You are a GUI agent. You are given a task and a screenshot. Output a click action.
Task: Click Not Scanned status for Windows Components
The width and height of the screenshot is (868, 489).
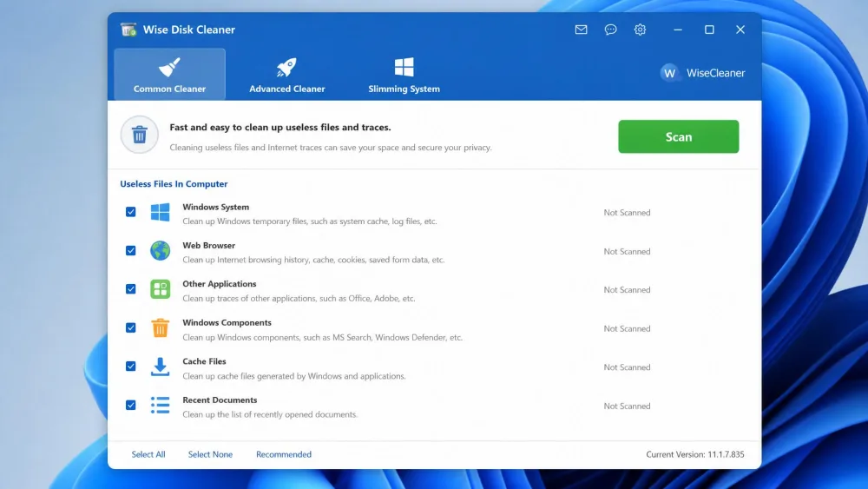[x=627, y=328]
